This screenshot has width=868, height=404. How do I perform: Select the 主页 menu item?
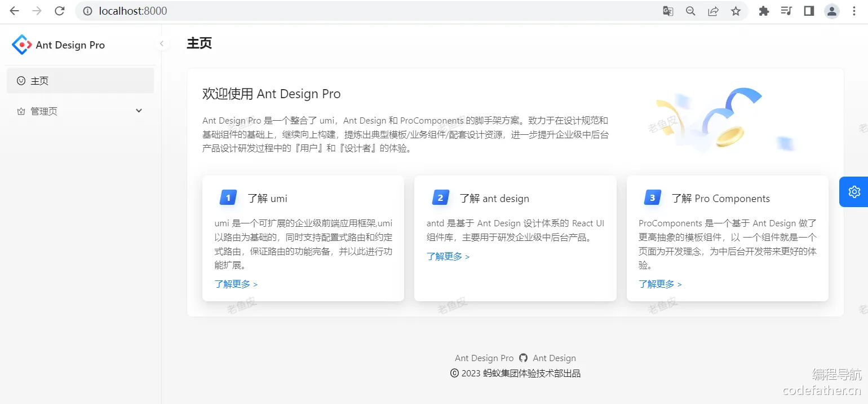coord(80,81)
